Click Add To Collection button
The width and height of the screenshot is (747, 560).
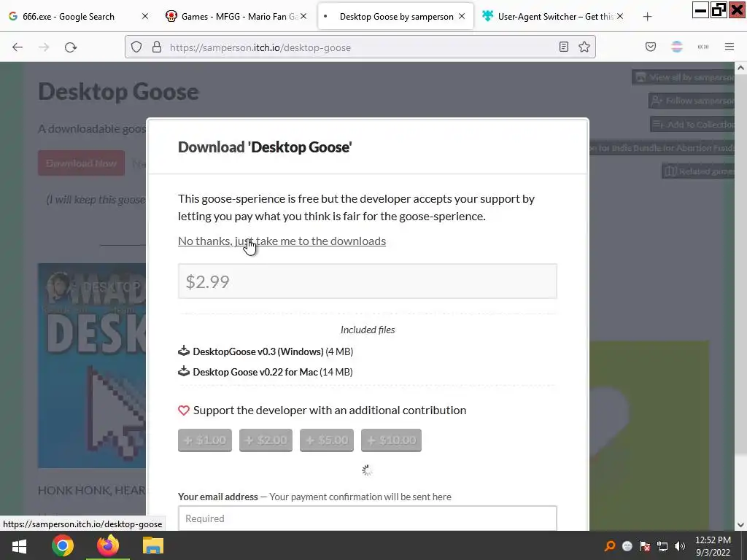[x=693, y=124]
